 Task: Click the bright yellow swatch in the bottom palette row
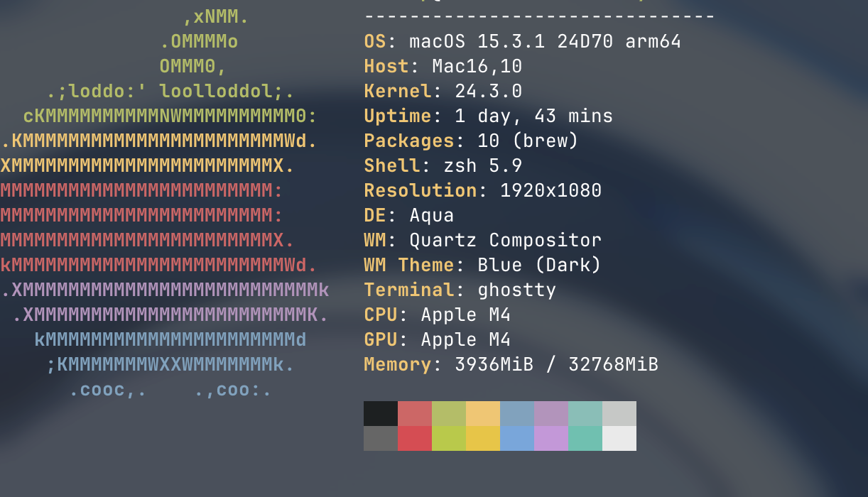[483, 438]
